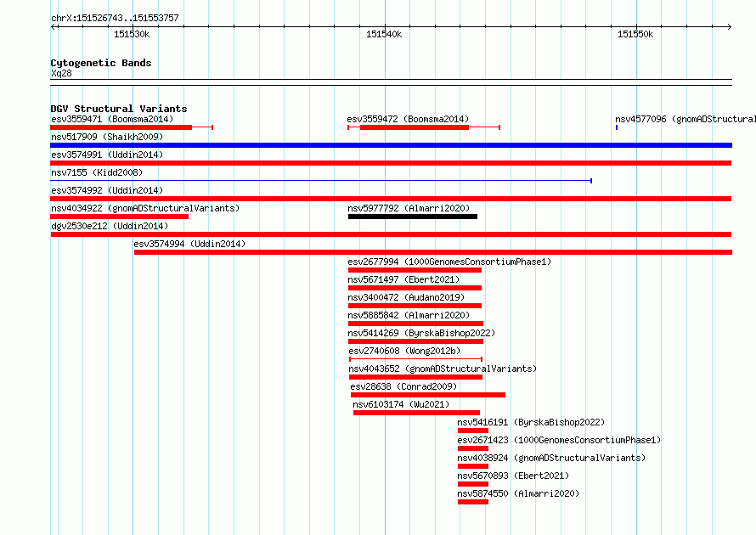Screen dimensions: 756x535
Task: Click the red esv28638 variant bar
Action: 428,395
